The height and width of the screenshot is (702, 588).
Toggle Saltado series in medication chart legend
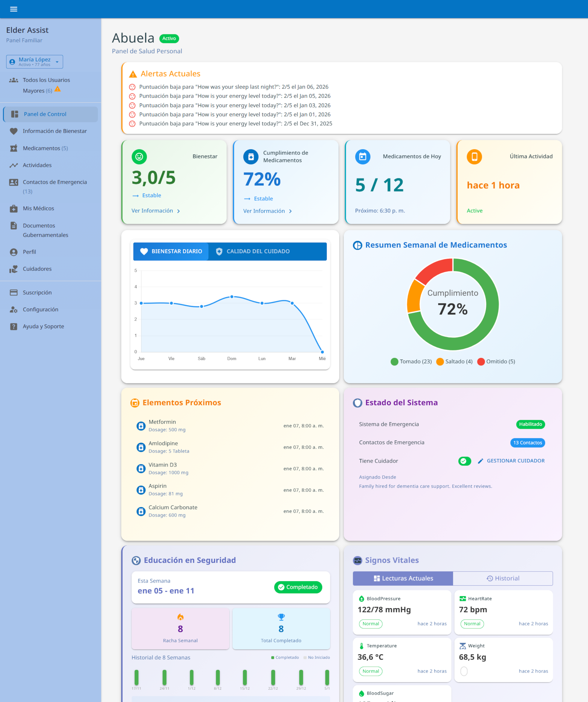(x=455, y=362)
